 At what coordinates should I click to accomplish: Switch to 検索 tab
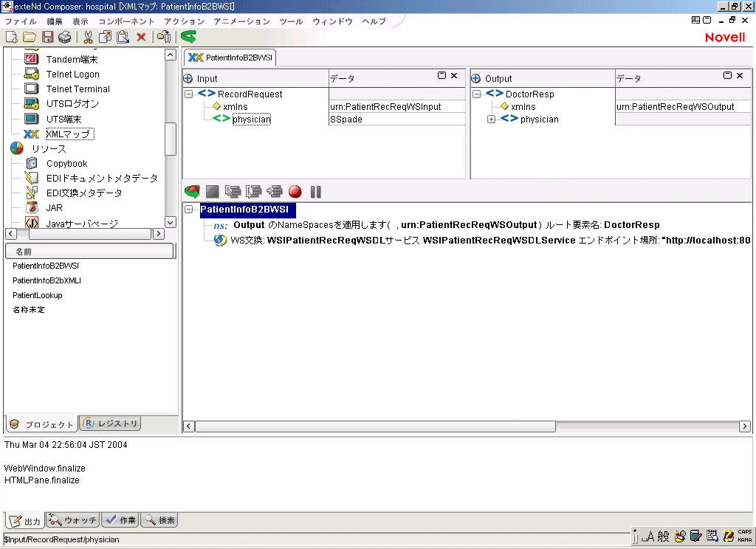[x=159, y=520]
